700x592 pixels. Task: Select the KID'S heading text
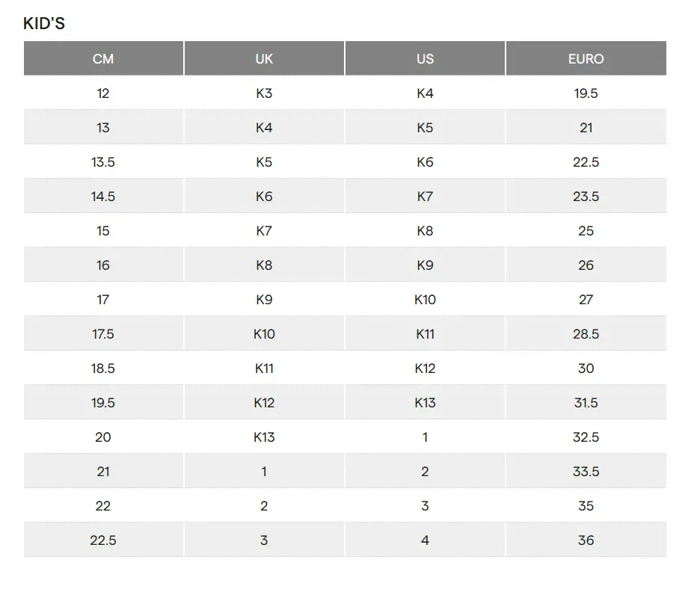coord(44,24)
